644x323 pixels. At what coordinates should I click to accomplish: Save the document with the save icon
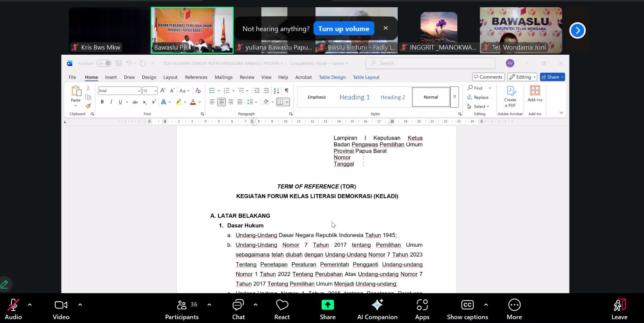click(119, 63)
